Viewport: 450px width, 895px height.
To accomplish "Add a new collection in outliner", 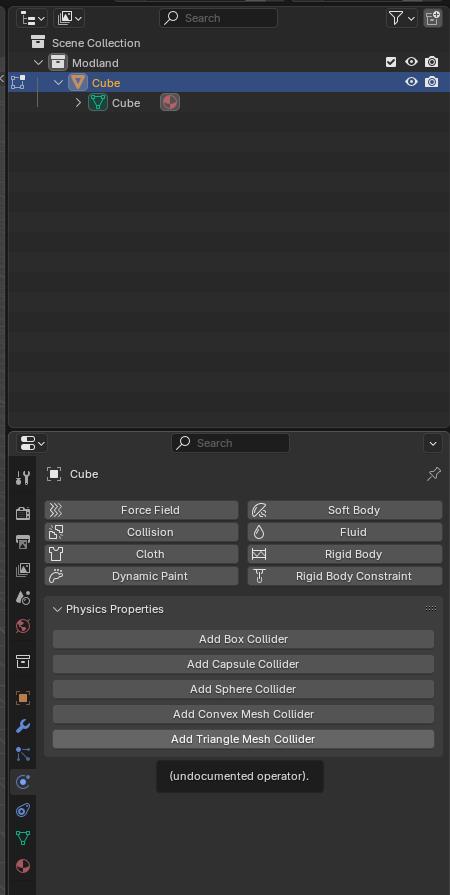I will (x=432, y=18).
